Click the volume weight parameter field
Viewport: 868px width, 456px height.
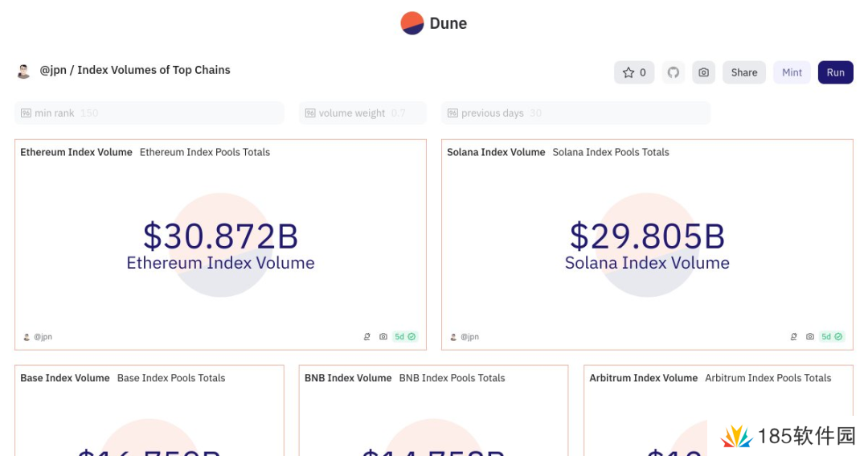point(362,113)
